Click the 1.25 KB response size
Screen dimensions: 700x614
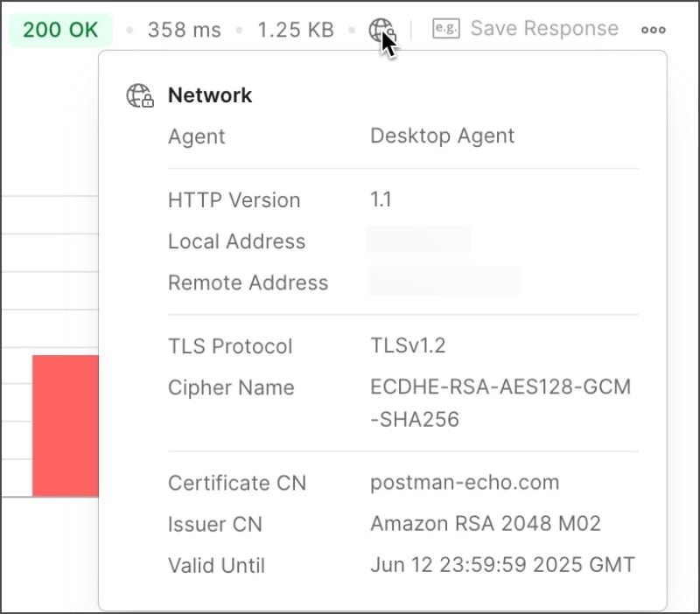(296, 30)
